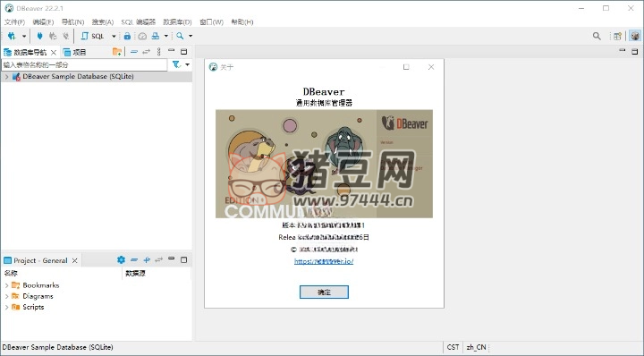The height and width of the screenshot is (356, 644).
Task: Close the Project - General tab
Action: click(x=75, y=260)
